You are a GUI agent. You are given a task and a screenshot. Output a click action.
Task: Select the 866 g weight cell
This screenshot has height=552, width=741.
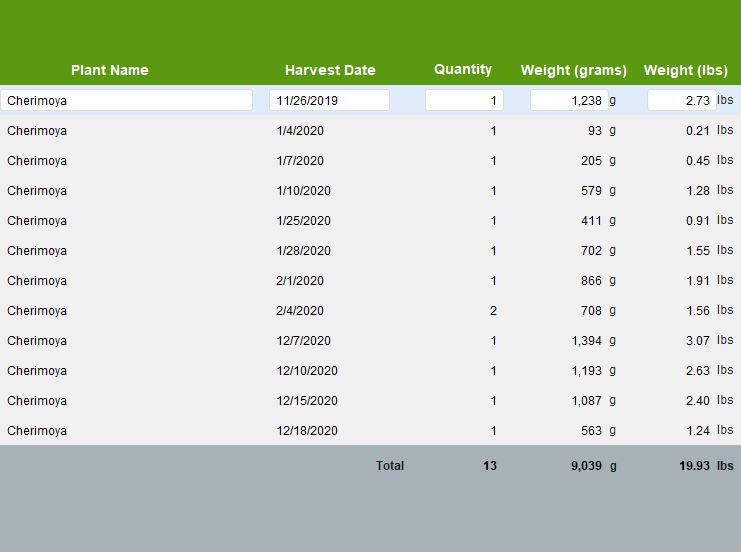pos(591,281)
